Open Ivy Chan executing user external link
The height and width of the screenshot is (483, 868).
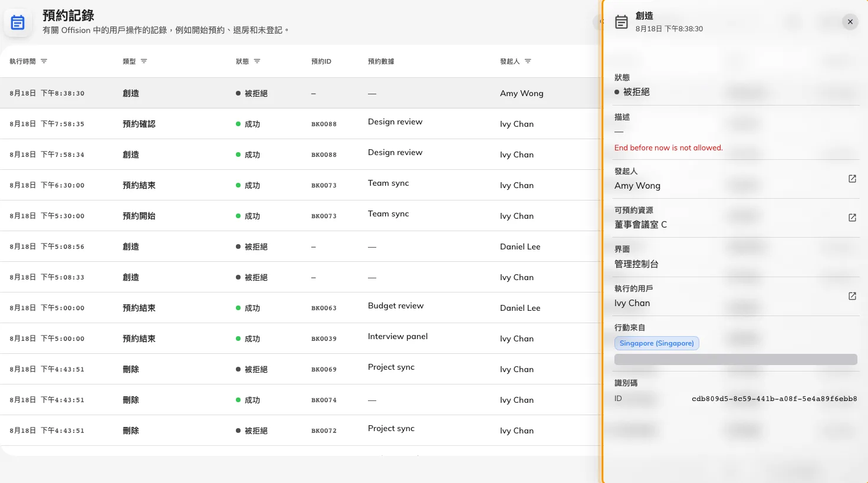[x=852, y=296]
